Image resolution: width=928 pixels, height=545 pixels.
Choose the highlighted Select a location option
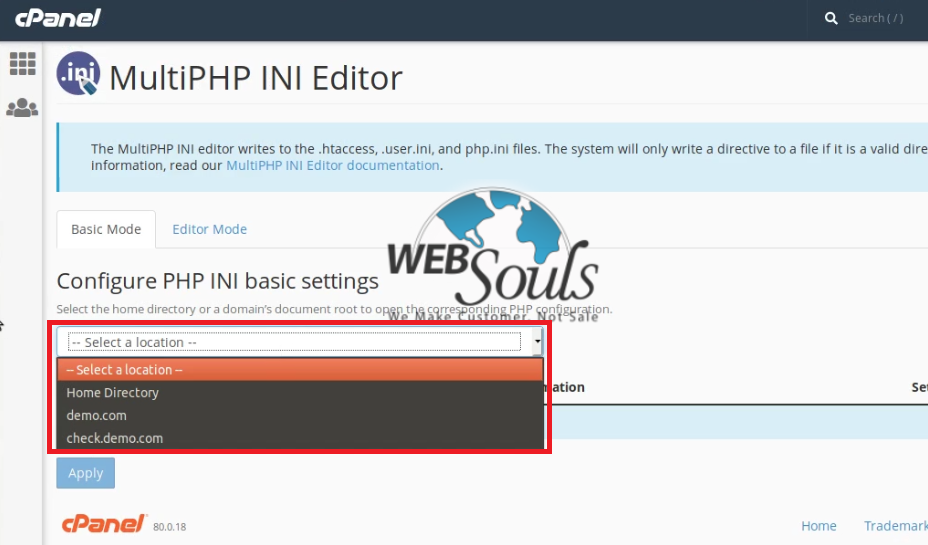point(300,369)
